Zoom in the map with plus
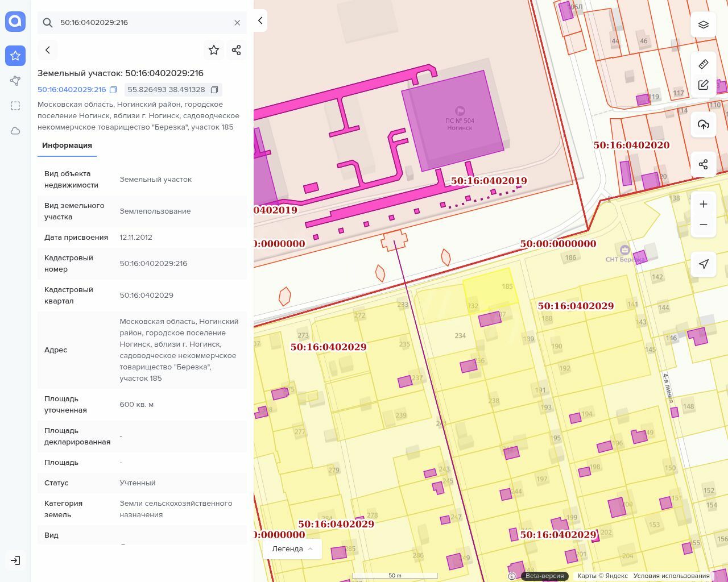 point(704,204)
